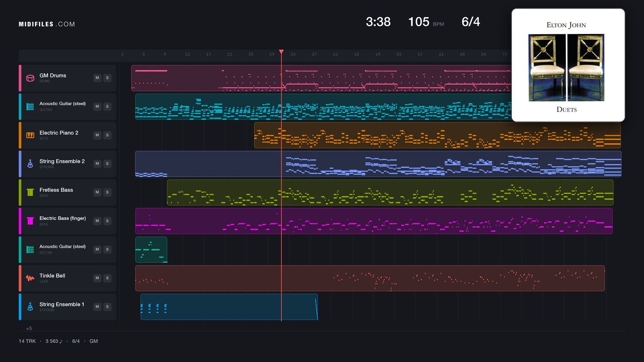
Task: Solo the Acoustic Guitar track below GM Drums
Action: pos(107,106)
